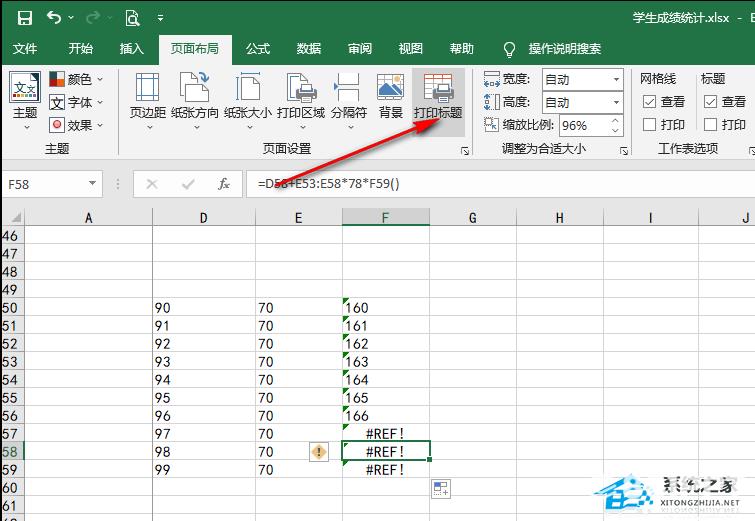The height and width of the screenshot is (521, 755).
Task: Open the 分隔符 breaks menu
Action: (x=349, y=101)
